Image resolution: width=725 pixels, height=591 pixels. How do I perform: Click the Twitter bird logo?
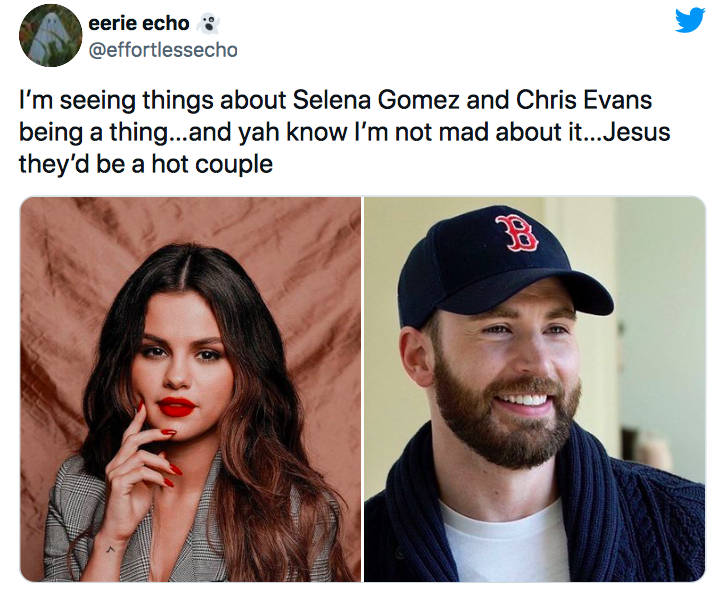[689, 21]
